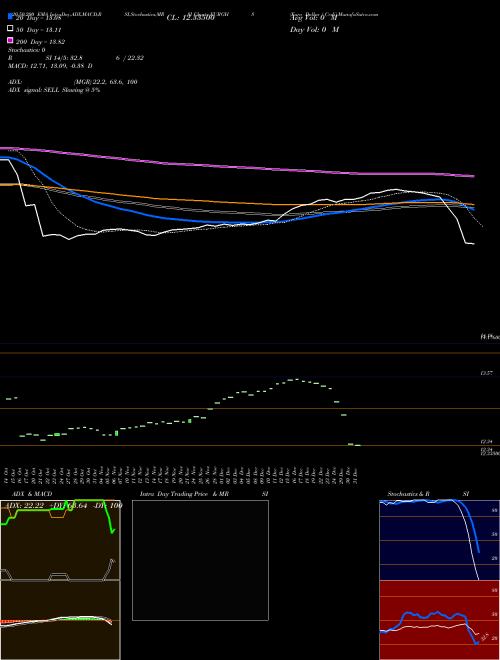
Task: Click the red RSI chart panel
Action: [439, 620]
